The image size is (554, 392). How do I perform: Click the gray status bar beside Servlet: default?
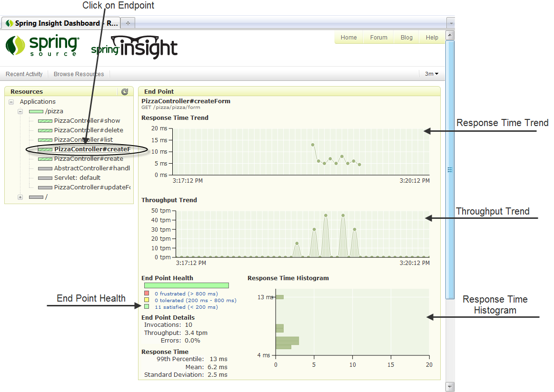point(45,178)
